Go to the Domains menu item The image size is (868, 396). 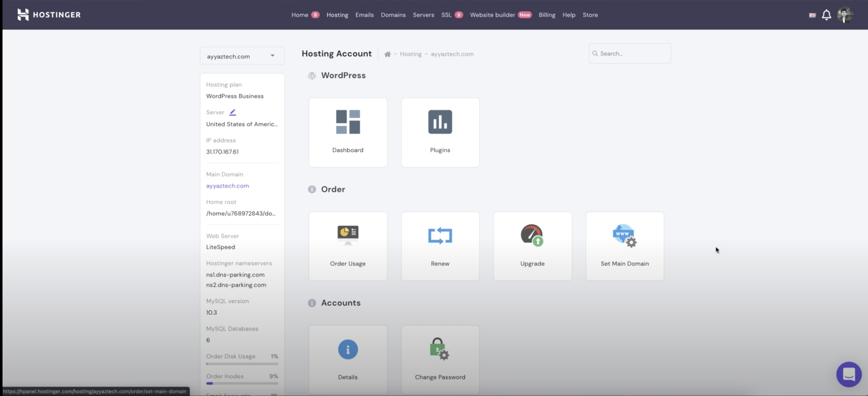393,15
